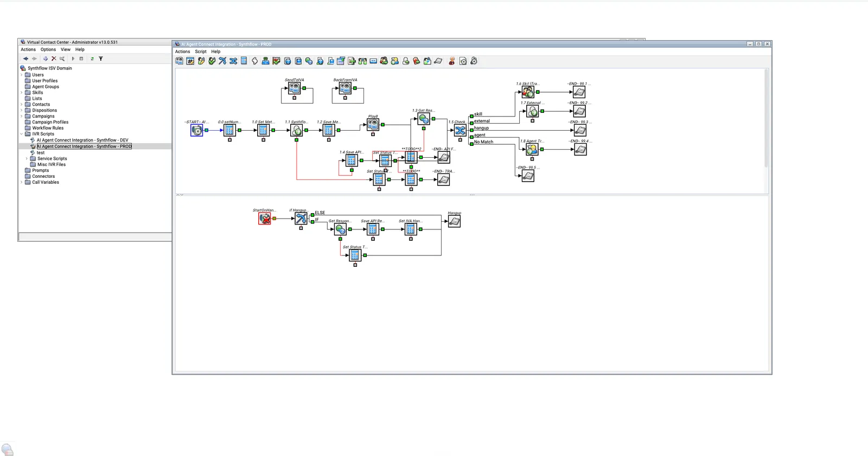Expand the Campaigns folder
The image size is (868, 456).
point(22,116)
